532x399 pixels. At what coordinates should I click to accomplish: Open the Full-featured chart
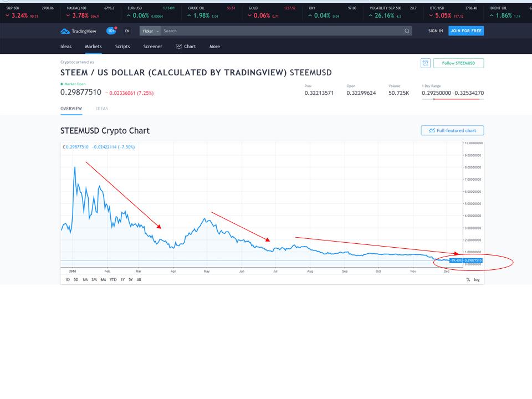pyautogui.click(x=452, y=130)
